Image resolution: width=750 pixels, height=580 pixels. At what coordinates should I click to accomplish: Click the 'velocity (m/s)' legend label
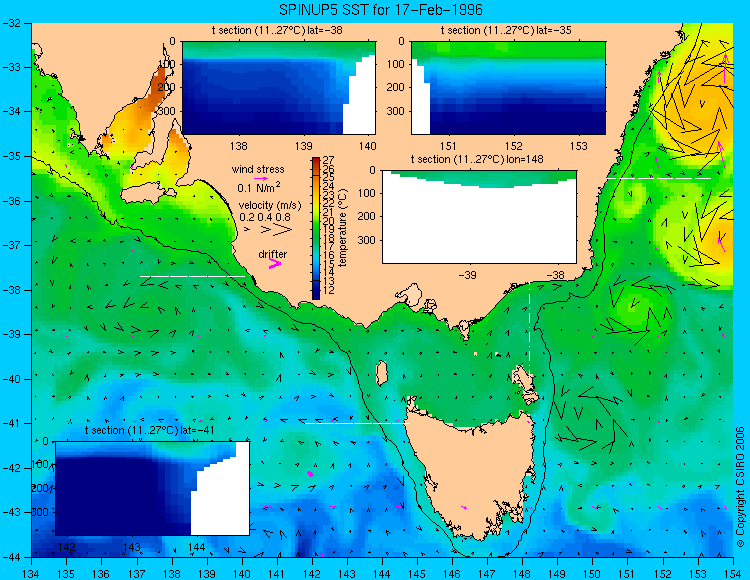270,206
